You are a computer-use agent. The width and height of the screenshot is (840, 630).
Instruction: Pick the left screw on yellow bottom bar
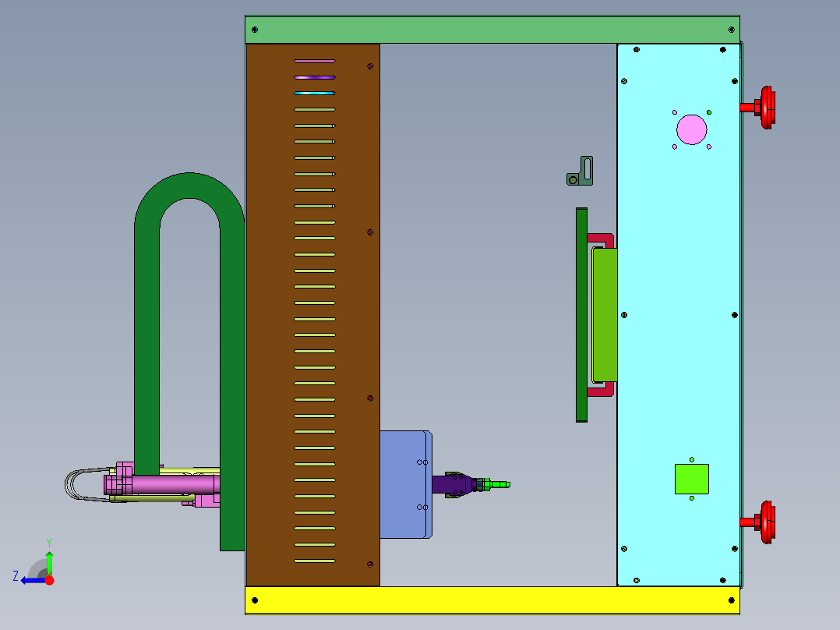pos(255,600)
